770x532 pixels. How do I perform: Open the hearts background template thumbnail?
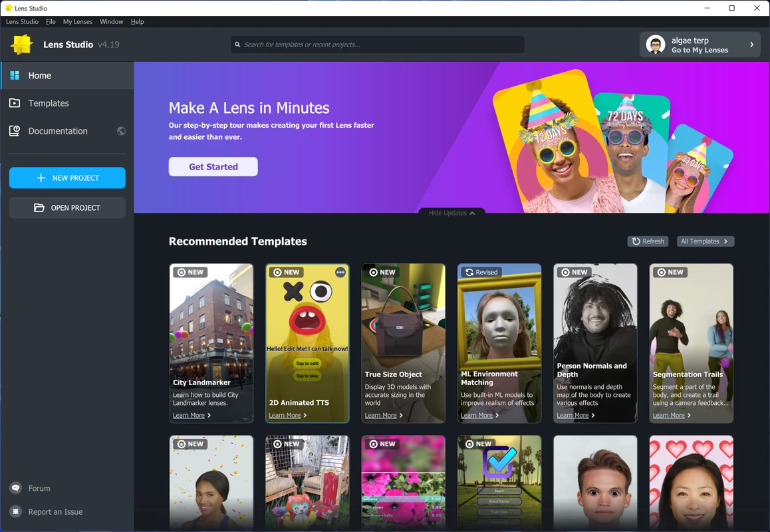tap(692, 483)
